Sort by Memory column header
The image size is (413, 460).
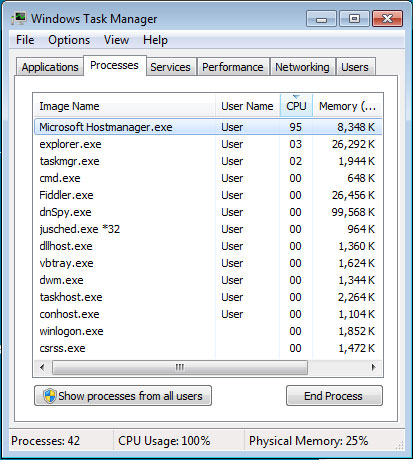pyautogui.click(x=347, y=106)
